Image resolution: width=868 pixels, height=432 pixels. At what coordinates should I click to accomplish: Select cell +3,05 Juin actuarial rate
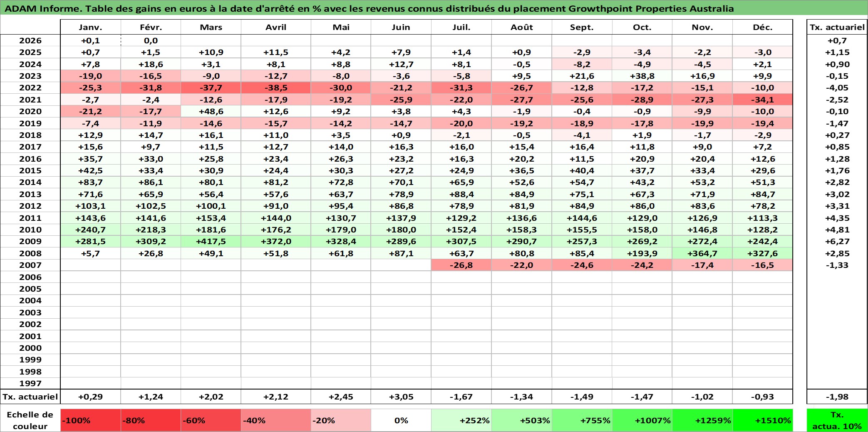pyautogui.click(x=401, y=397)
